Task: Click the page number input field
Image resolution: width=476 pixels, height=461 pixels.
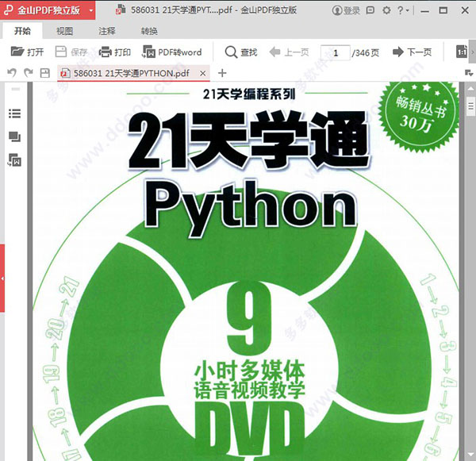Action: [x=335, y=53]
